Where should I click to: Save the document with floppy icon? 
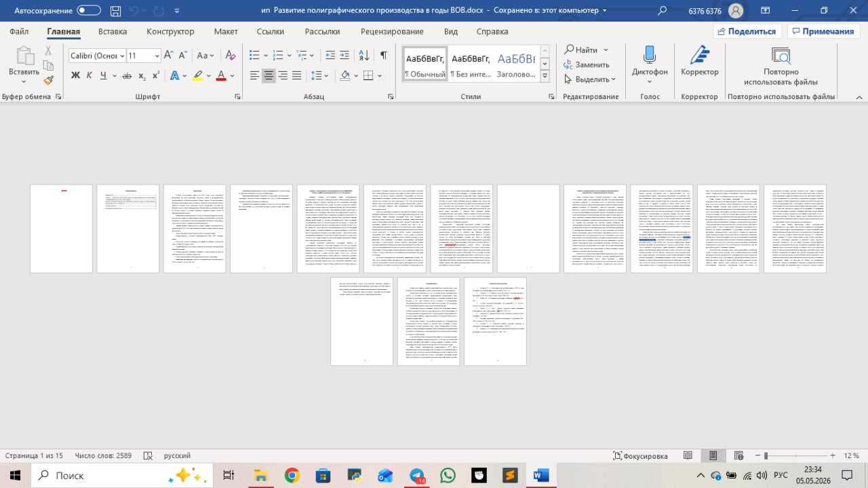point(114,11)
